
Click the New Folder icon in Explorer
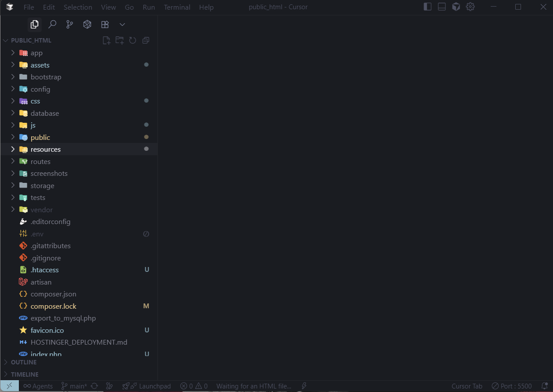(x=119, y=40)
